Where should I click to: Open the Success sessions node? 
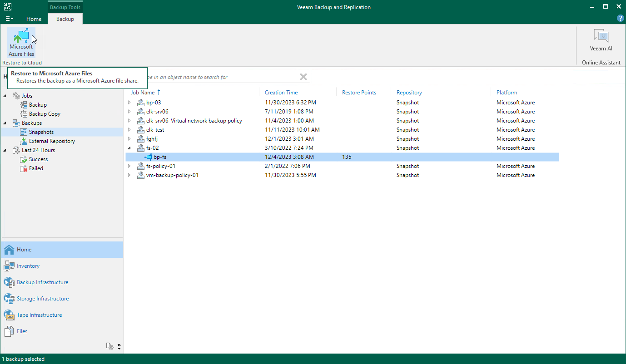(x=38, y=159)
